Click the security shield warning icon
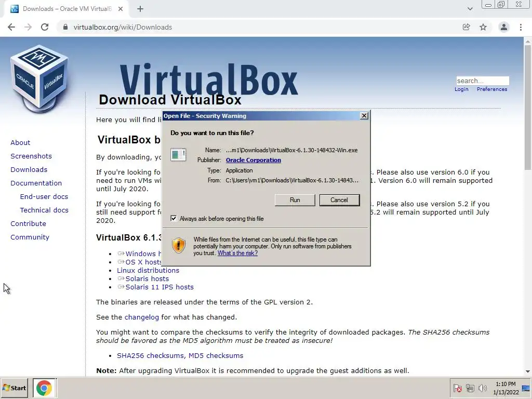 pyautogui.click(x=179, y=245)
